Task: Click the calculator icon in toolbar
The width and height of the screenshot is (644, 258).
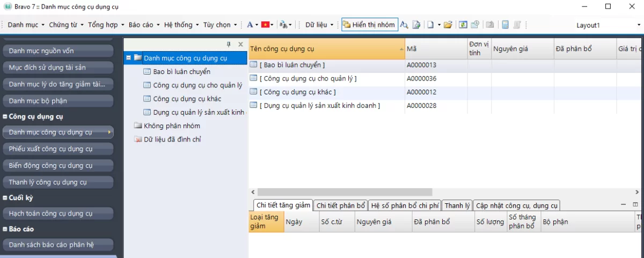Action: tap(505, 25)
